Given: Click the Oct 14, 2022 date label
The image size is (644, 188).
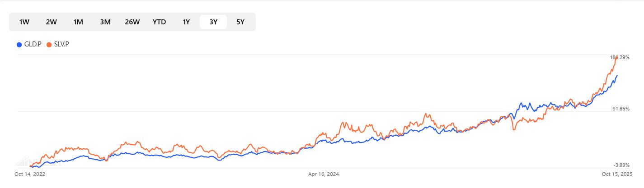Looking at the screenshot, I should click(30, 174).
